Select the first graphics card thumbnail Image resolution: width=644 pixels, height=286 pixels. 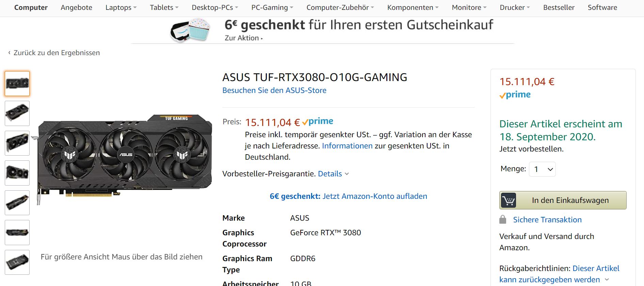click(17, 83)
